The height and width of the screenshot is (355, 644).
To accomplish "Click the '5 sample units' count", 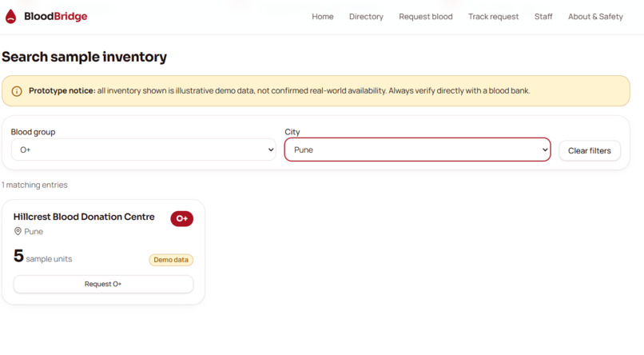I will click(42, 256).
